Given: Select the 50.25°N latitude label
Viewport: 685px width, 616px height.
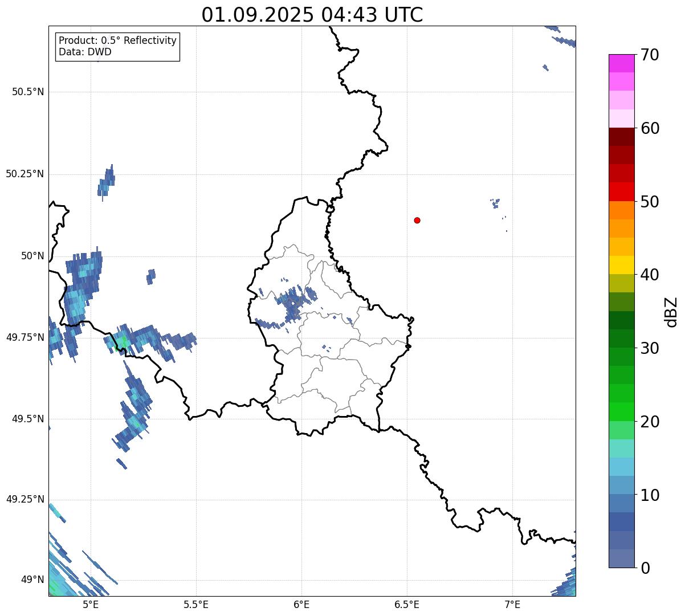Looking at the screenshot, I should pos(25,174).
